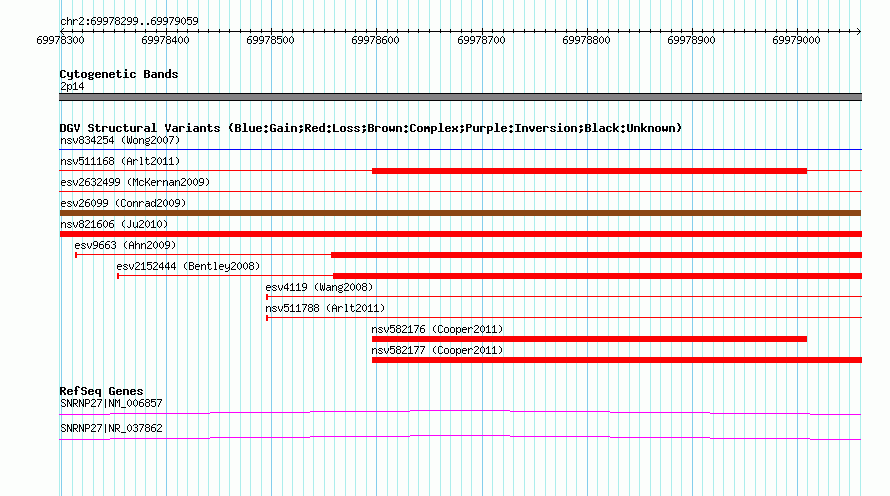This screenshot has height=496, width=890.
Task: Select variant nsv582177 (Cooper2011) label
Action: (437, 350)
